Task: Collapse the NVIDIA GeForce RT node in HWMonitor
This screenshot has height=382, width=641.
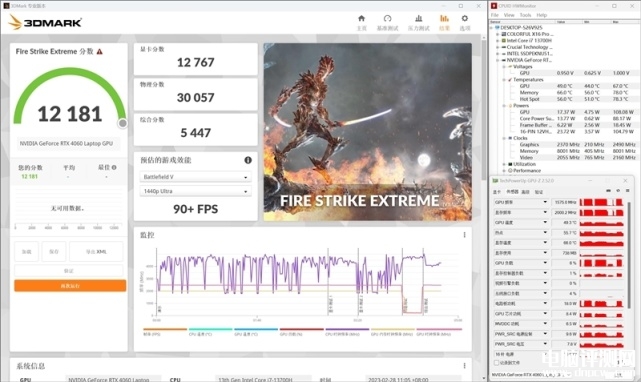Action: (x=498, y=60)
